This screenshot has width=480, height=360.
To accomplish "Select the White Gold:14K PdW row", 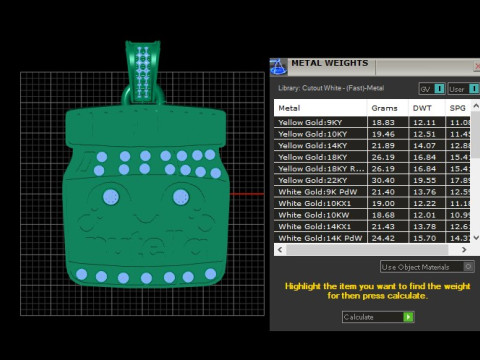I will coord(372,238).
